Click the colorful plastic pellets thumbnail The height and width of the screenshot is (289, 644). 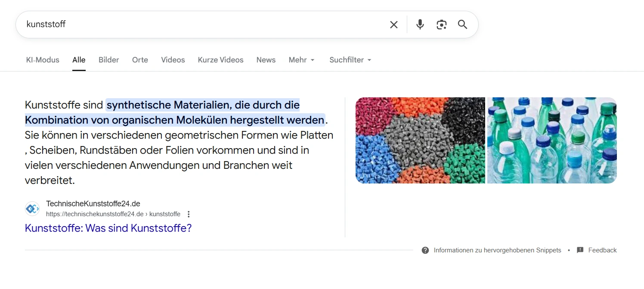pyautogui.click(x=420, y=140)
